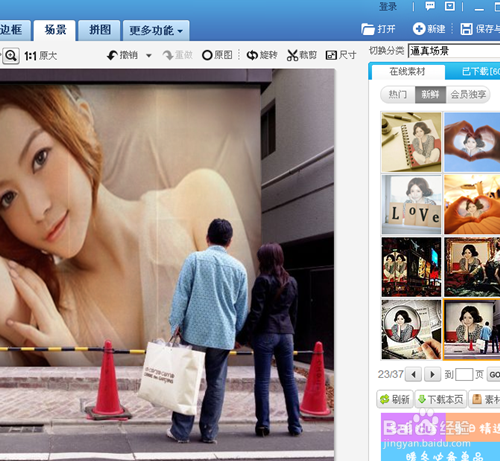This screenshot has height=461, width=500.
Task: Go to next material page arrow
Action: pyautogui.click(x=432, y=374)
